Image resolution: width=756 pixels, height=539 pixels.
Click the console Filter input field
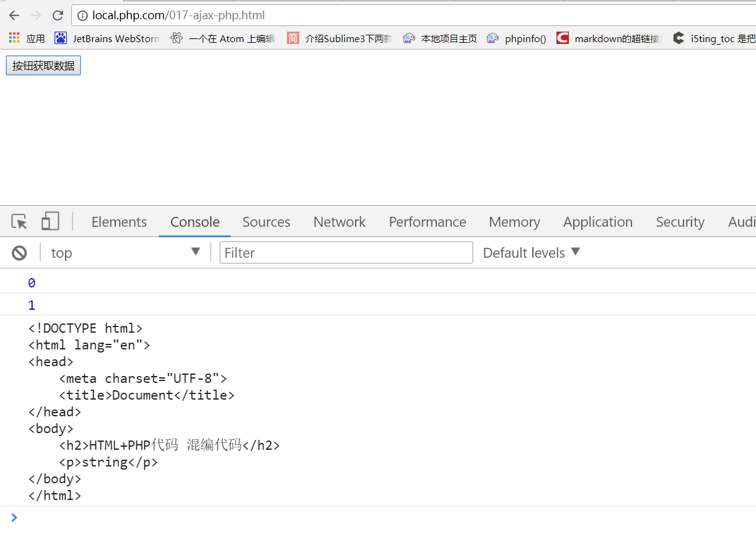(x=346, y=253)
